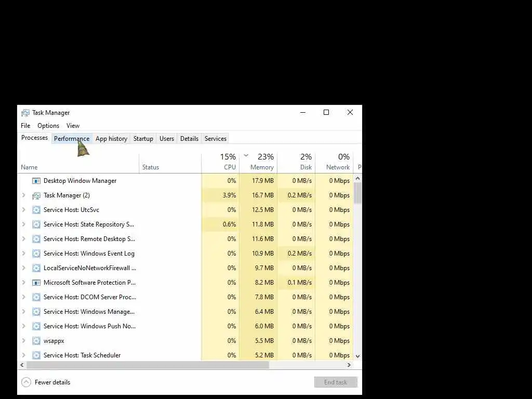This screenshot has width=532, height=399.
Task: Click the wsappx gear icon
Action: pos(36,341)
